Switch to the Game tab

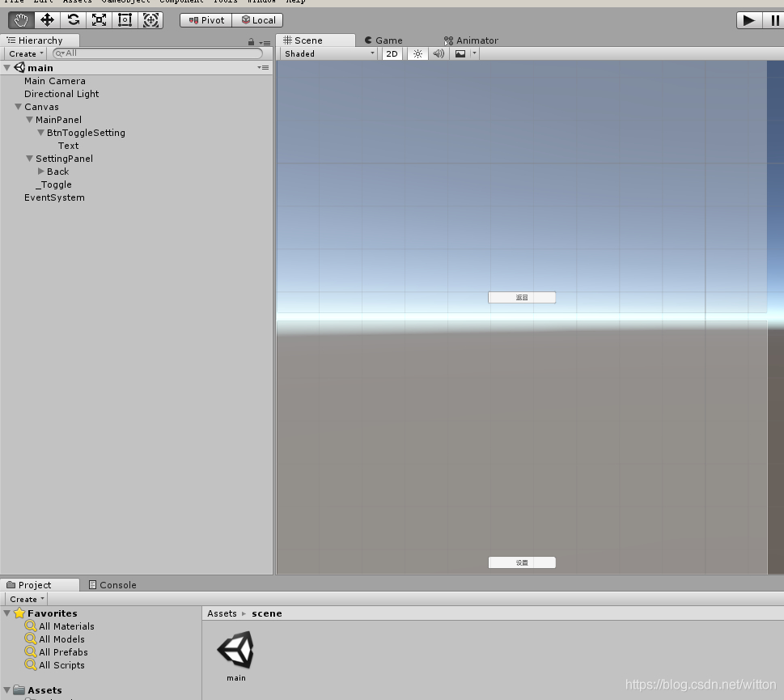click(384, 40)
